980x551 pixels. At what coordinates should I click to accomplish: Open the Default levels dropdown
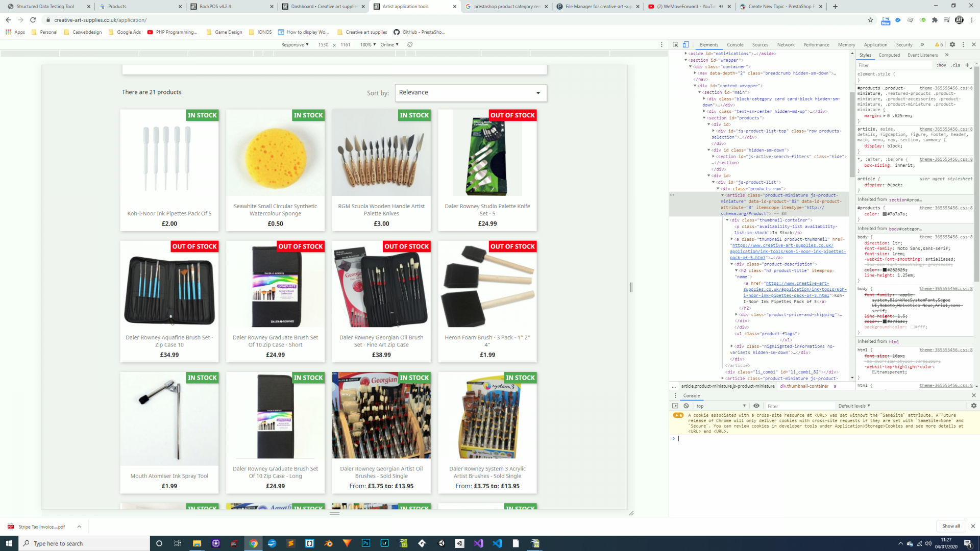pyautogui.click(x=854, y=406)
